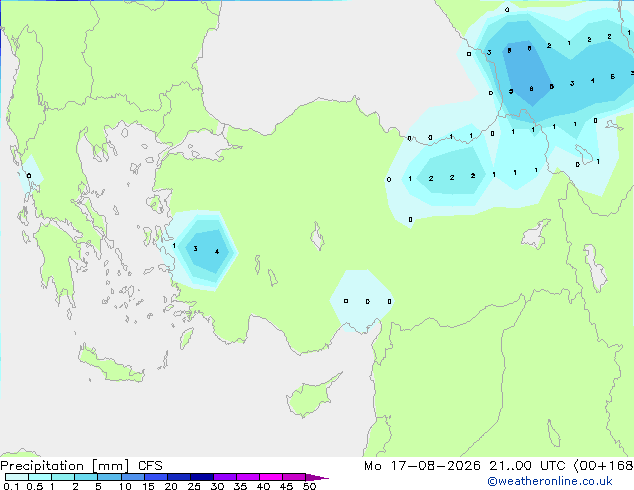Select the 10 mm legend color swatch
This screenshot has height=490, width=634.
132,477
